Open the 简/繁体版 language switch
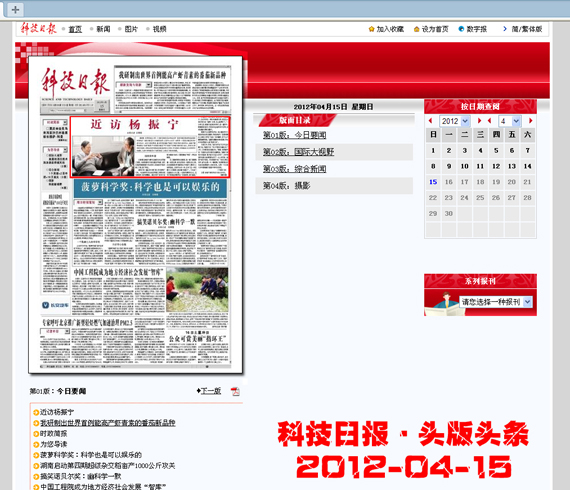 tap(527, 29)
